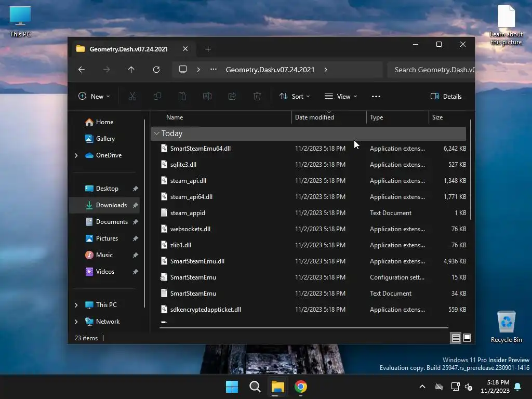Toggle the Details pane
This screenshot has height=399, width=532.
click(446, 96)
